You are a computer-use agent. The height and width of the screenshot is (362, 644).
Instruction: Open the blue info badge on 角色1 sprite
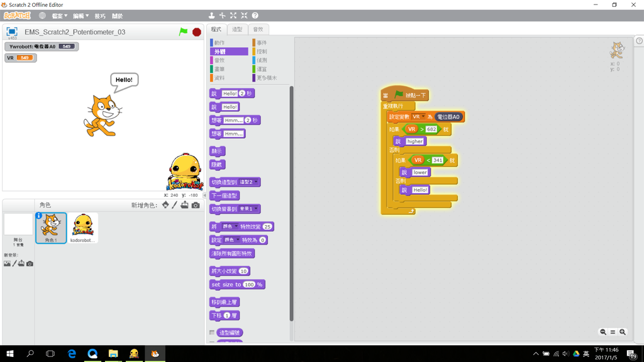click(39, 216)
